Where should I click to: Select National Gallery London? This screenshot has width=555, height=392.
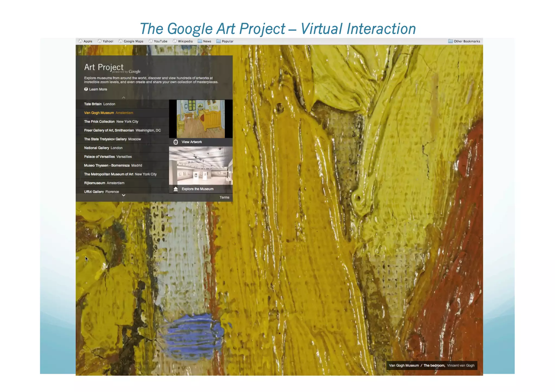(122, 148)
